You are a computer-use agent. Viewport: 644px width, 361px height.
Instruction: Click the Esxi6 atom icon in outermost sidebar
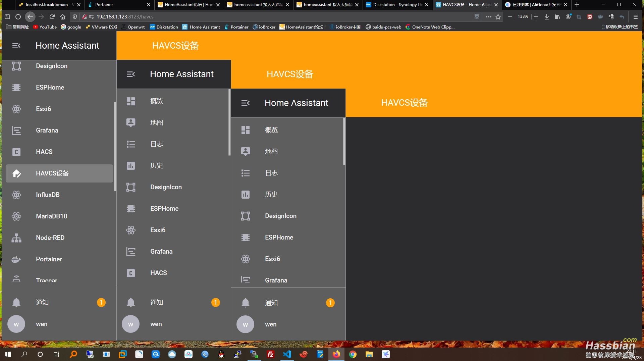[16, 109]
